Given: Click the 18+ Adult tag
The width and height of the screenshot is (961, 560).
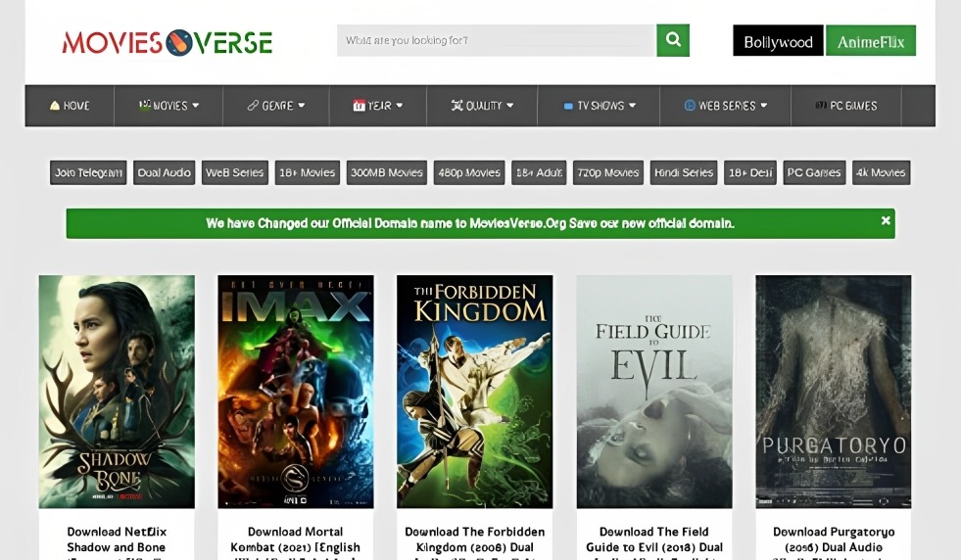Looking at the screenshot, I should point(539,172).
